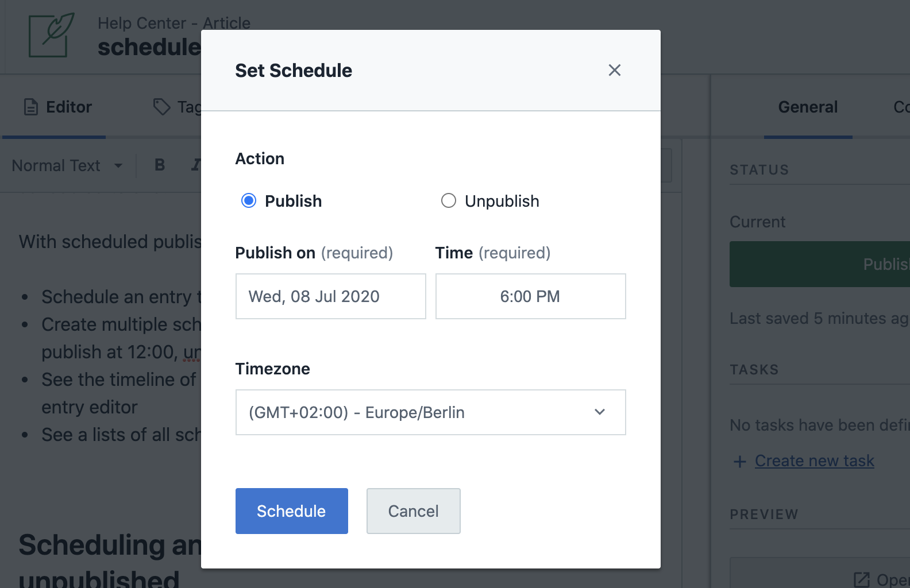Toggle bold formatting in toolbar
This screenshot has height=588, width=910.
click(160, 165)
